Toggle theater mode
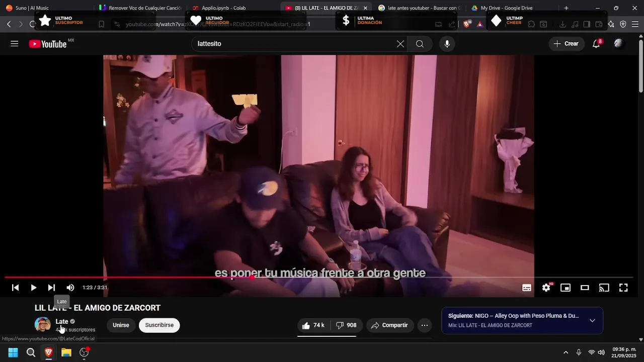The width and height of the screenshot is (644, 362). coord(585,288)
